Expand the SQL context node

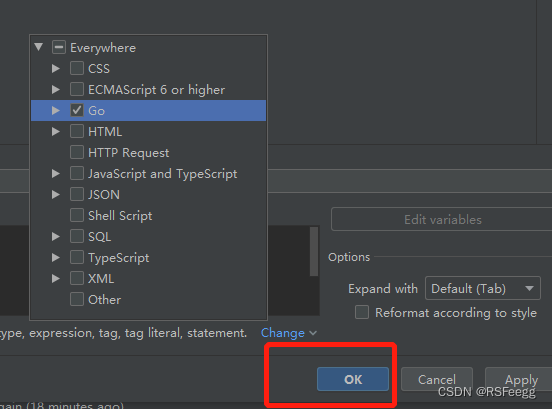coord(56,237)
